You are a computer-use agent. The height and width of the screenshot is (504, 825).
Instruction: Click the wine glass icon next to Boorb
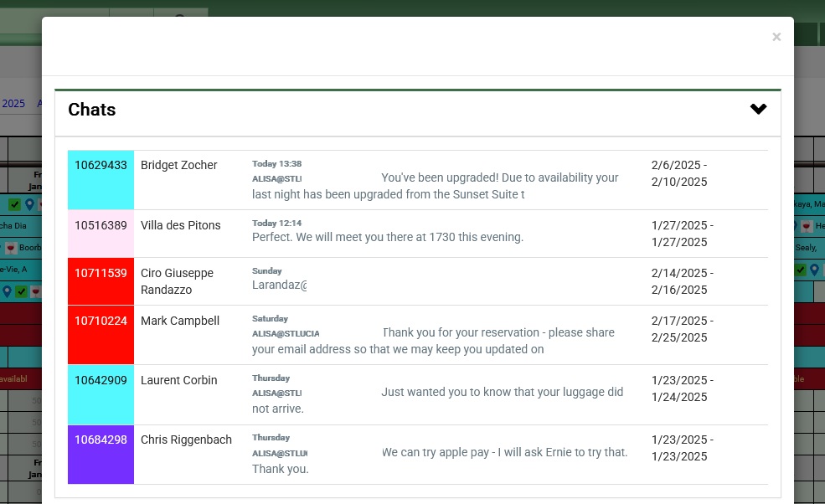coord(11,248)
